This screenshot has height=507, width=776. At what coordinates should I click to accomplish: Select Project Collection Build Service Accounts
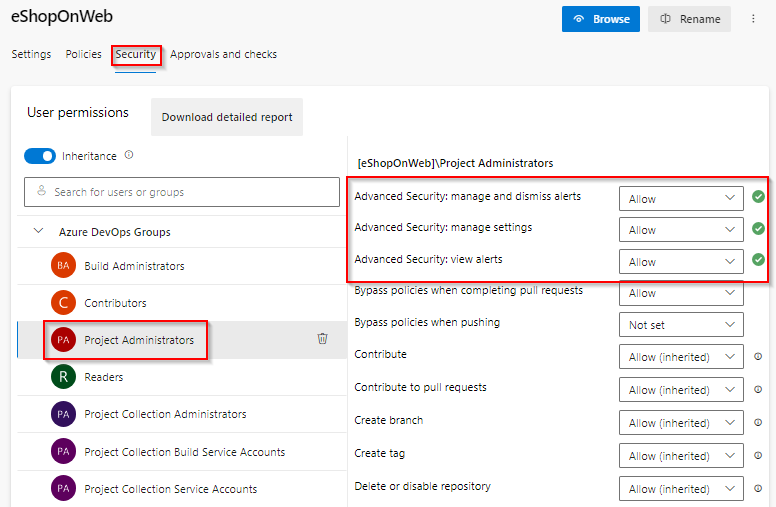point(182,452)
